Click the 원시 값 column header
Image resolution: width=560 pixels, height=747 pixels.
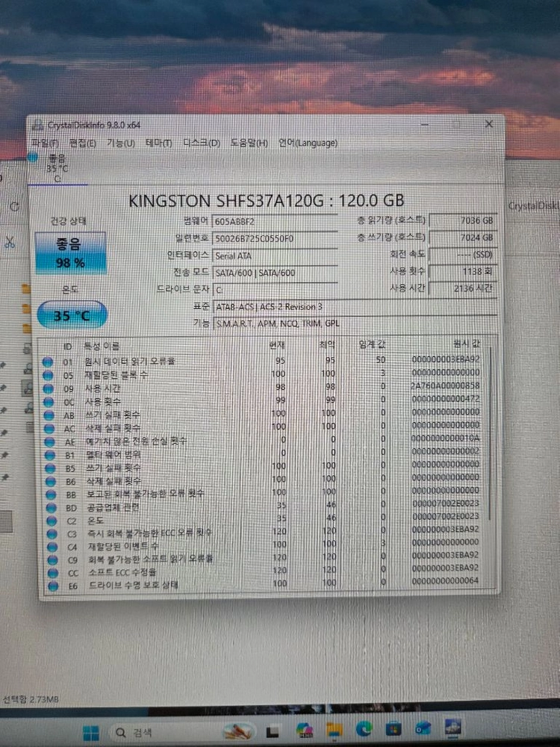coord(467,343)
